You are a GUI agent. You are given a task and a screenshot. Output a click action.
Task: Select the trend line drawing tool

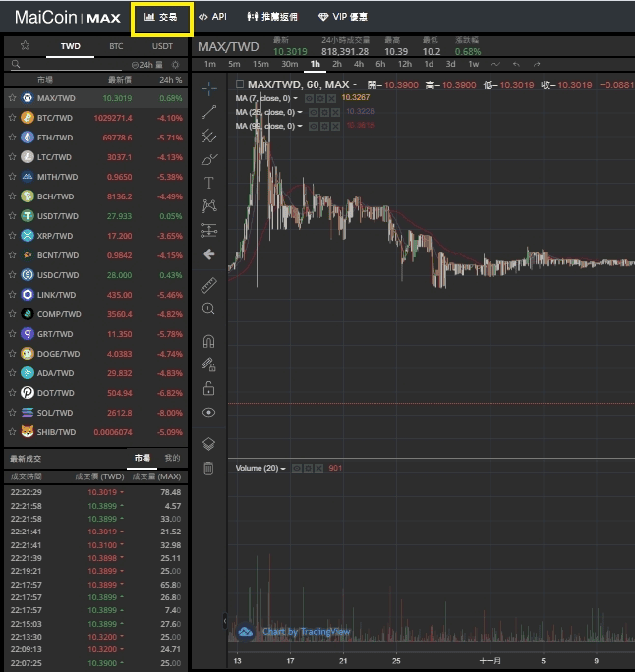(208, 112)
